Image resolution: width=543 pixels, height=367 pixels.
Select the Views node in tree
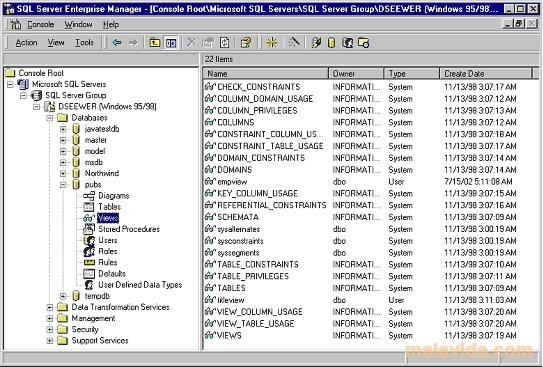108,218
